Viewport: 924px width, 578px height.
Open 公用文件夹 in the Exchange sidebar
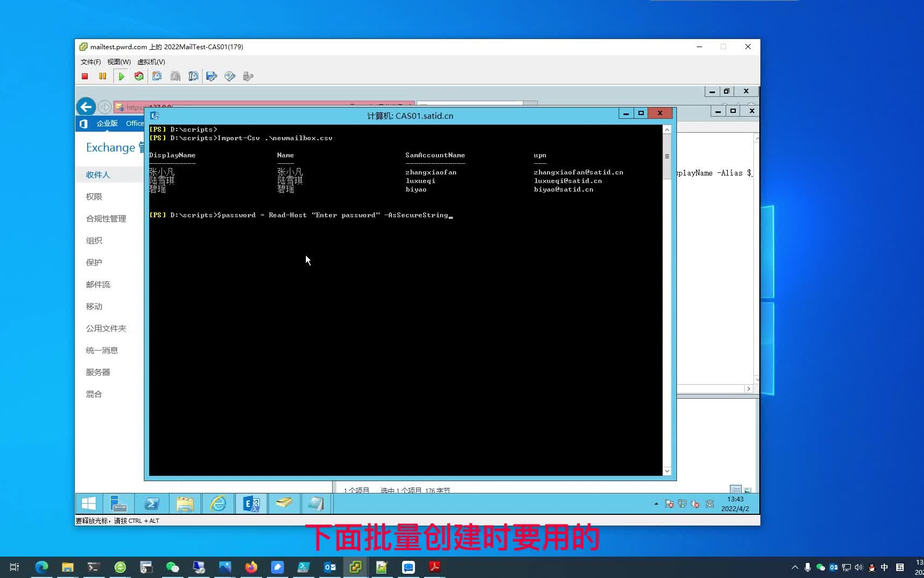(x=106, y=329)
